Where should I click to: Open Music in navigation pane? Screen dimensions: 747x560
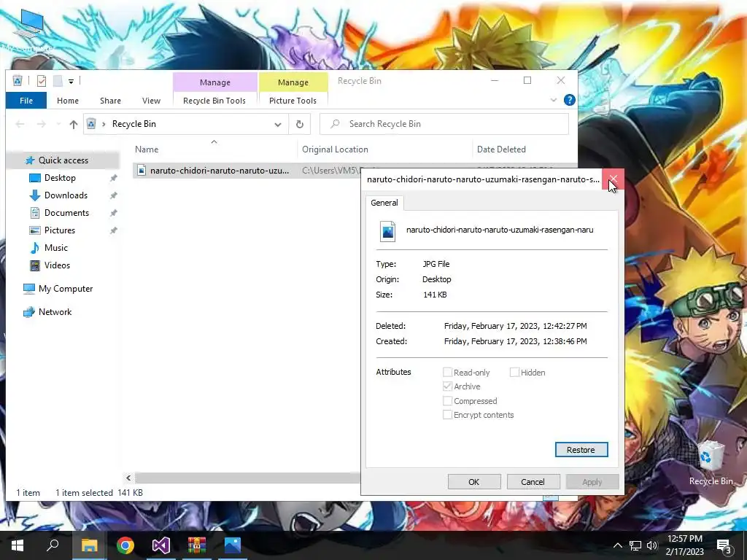pyautogui.click(x=55, y=248)
